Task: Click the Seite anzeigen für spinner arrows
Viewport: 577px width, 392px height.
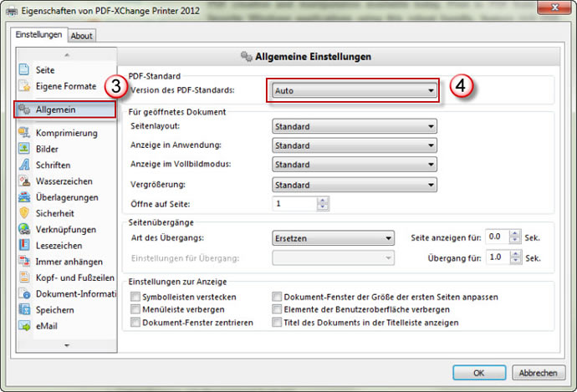Action: [515, 237]
